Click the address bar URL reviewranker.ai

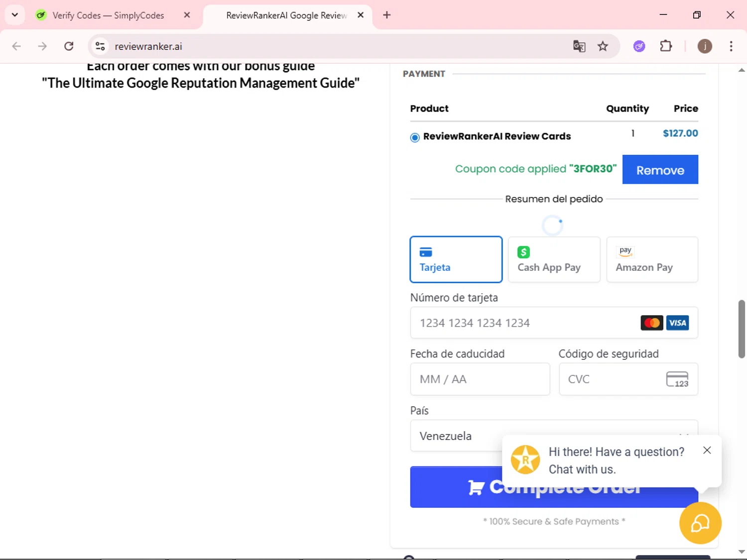(148, 46)
